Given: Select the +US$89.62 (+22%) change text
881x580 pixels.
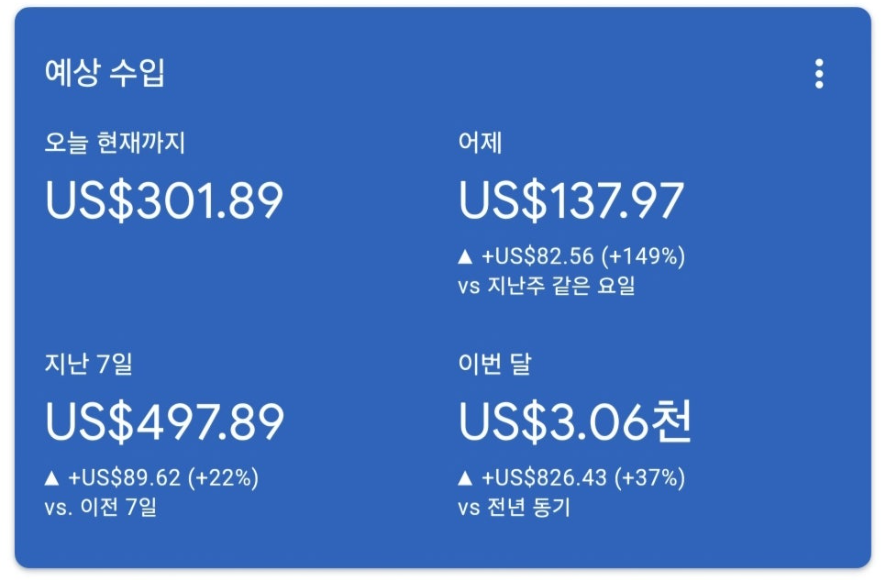Looking at the screenshot, I should pos(164,478).
